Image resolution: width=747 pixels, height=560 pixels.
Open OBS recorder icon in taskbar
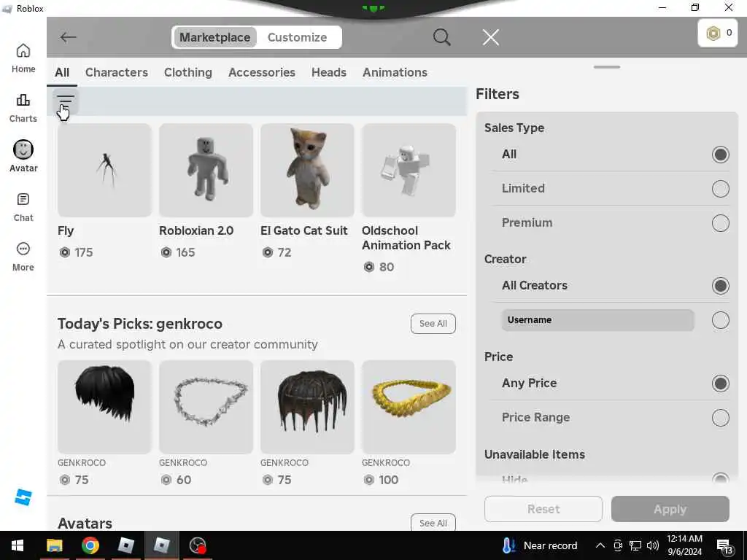197,545
